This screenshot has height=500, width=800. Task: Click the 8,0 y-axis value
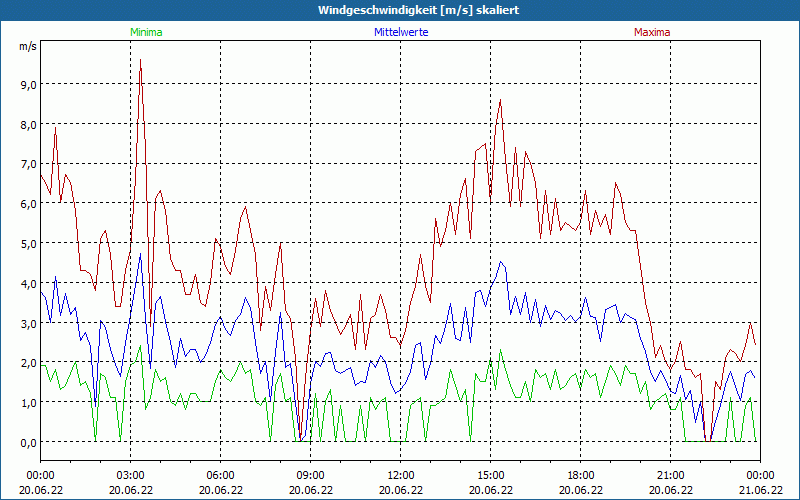(x=29, y=124)
